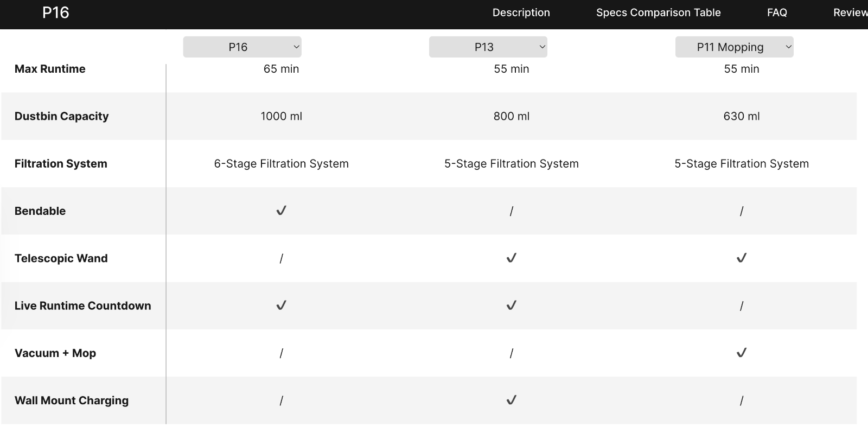
Task: Go to the Description section
Action: (x=521, y=12)
